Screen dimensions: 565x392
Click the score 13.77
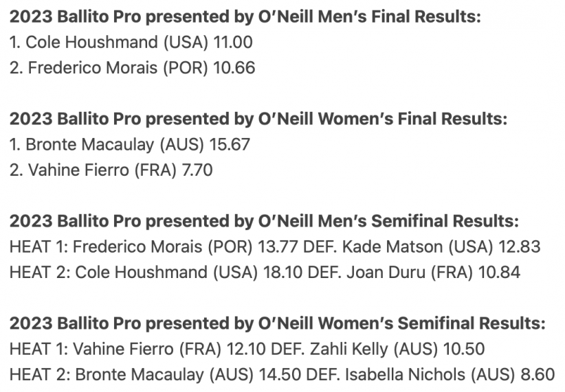point(278,247)
